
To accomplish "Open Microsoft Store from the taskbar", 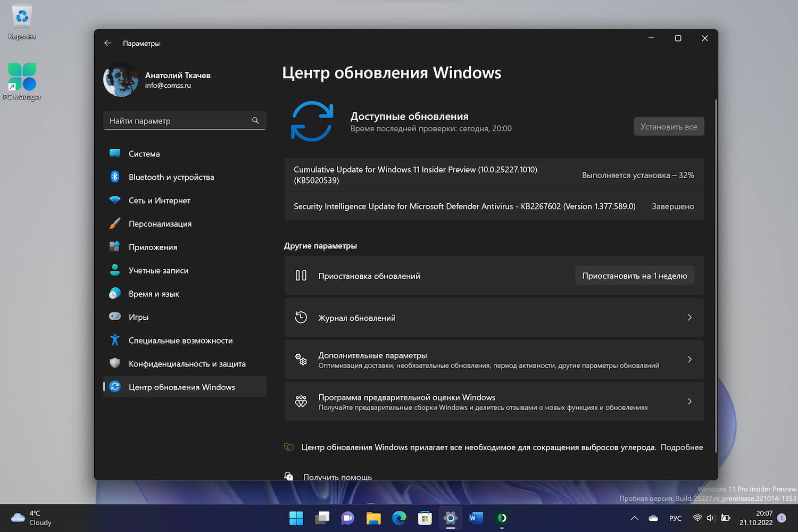I will click(x=425, y=518).
